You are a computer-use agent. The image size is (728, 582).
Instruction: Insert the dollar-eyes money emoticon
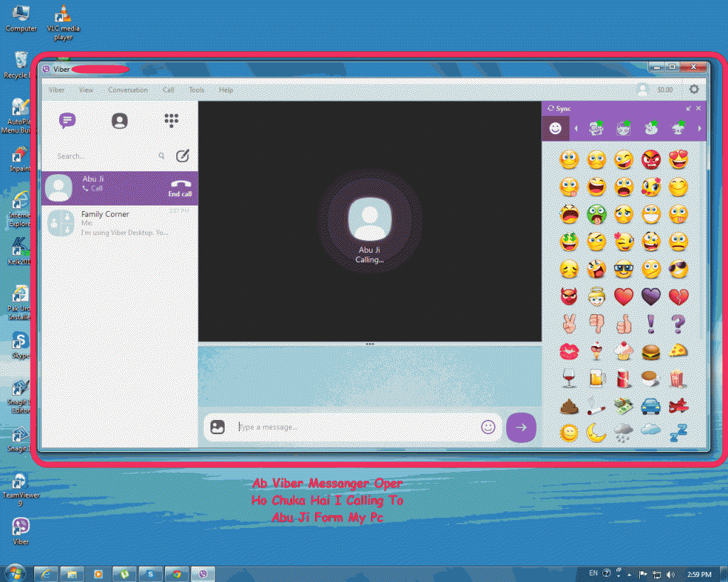(x=569, y=242)
